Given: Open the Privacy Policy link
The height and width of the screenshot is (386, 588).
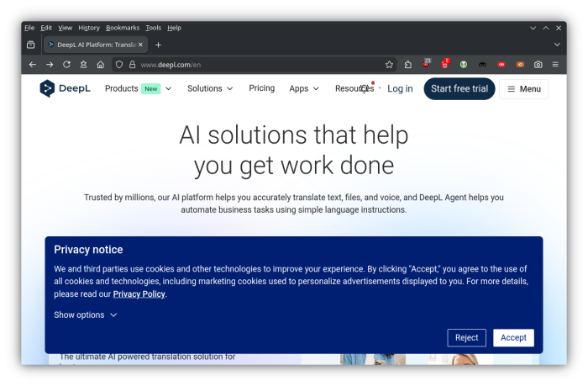Looking at the screenshot, I should 139,294.
